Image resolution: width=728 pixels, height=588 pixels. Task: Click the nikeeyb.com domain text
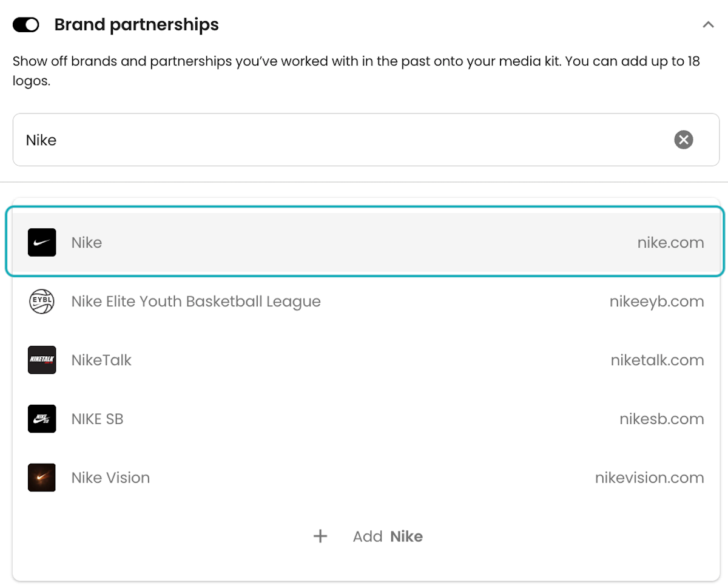[x=657, y=302]
